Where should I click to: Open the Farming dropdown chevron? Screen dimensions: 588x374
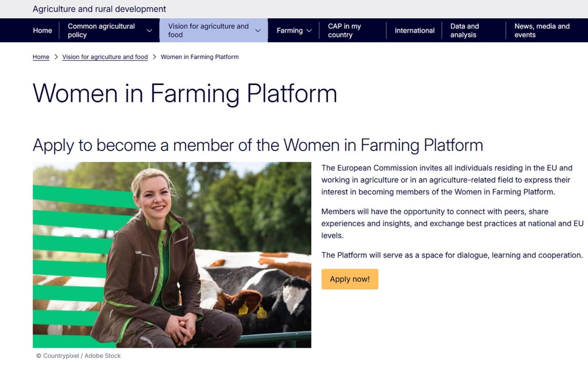tap(309, 30)
